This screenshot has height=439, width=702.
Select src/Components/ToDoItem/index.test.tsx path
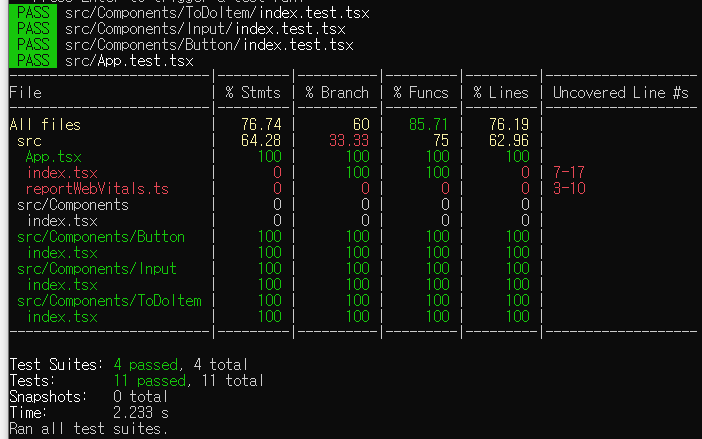coord(217,13)
